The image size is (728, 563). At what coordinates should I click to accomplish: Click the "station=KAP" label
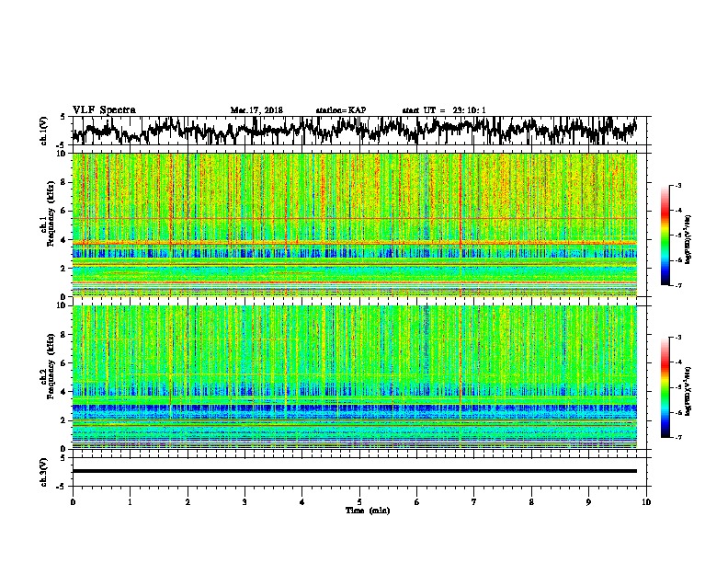click(341, 110)
